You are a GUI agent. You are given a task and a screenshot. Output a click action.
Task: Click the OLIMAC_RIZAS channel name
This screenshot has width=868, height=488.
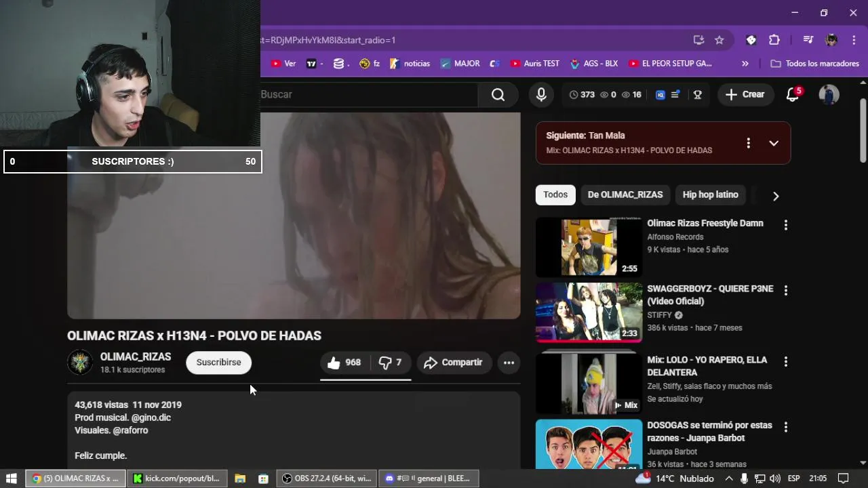pos(136,357)
